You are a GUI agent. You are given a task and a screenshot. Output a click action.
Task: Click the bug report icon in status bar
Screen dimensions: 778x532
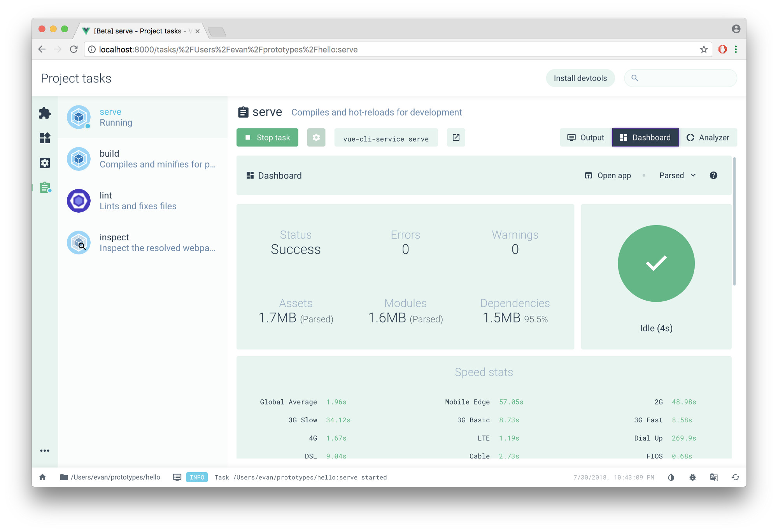click(692, 477)
